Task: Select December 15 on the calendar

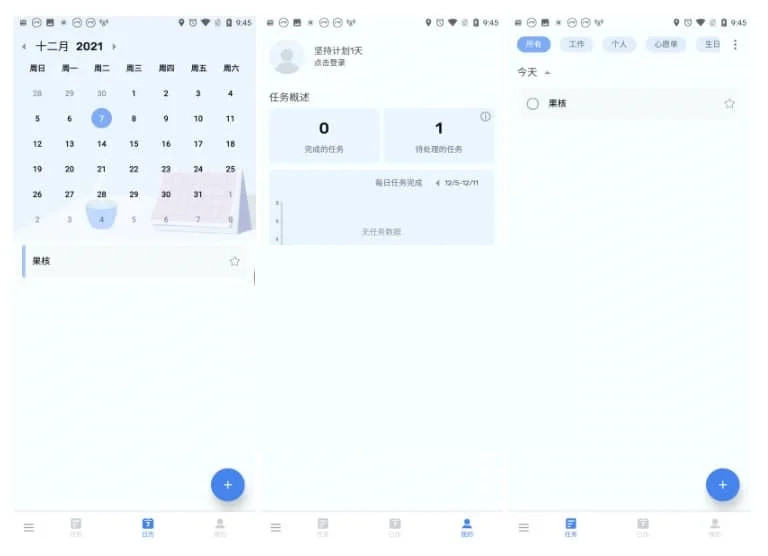Action: point(134,143)
